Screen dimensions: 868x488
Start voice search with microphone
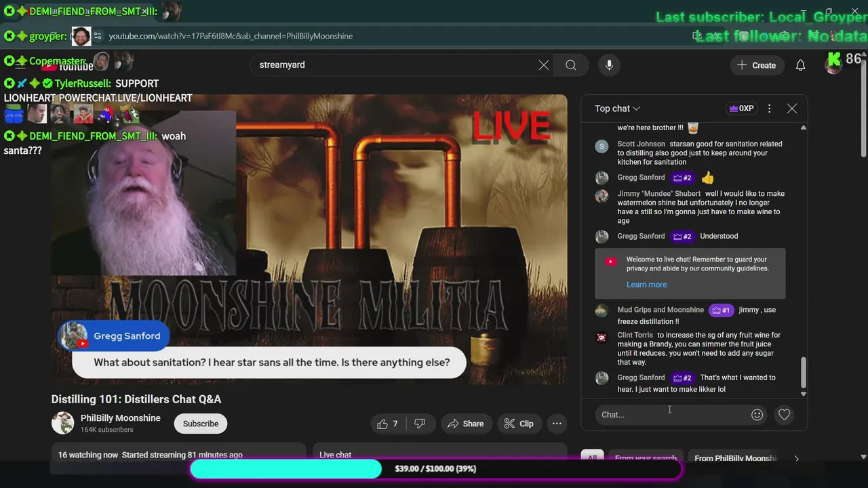pyautogui.click(x=609, y=65)
